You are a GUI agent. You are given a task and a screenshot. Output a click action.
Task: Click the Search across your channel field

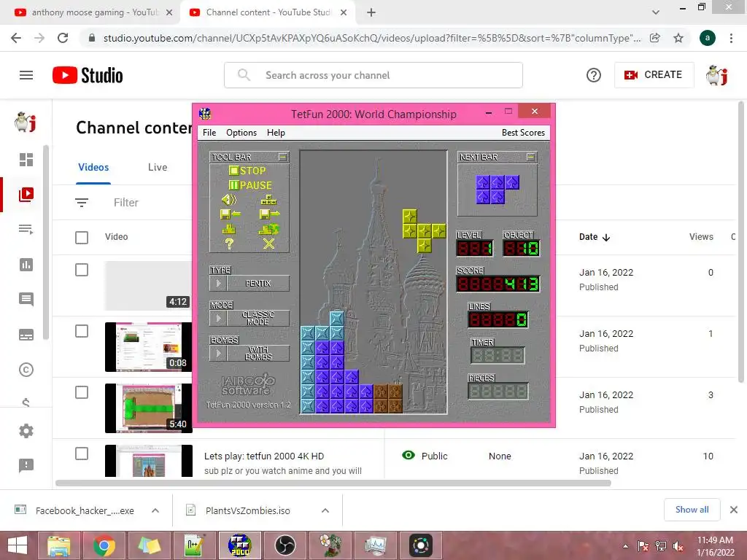point(373,75)
